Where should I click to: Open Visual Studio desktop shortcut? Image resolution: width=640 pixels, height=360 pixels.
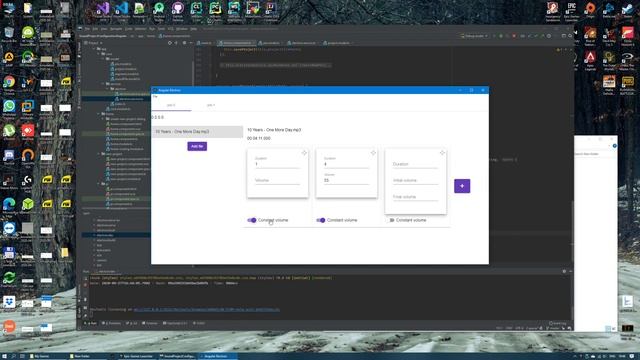(103, 10)
